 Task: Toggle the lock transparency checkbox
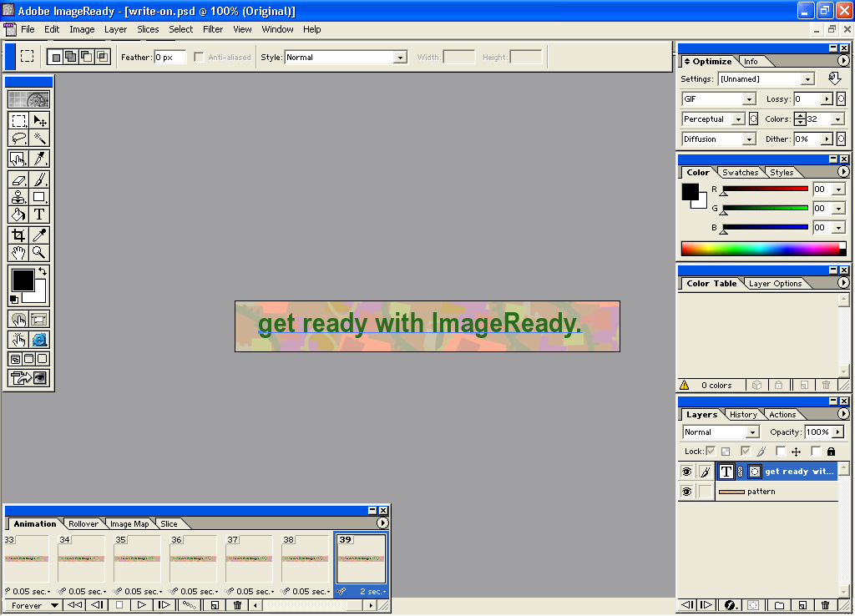click(710, 451)
